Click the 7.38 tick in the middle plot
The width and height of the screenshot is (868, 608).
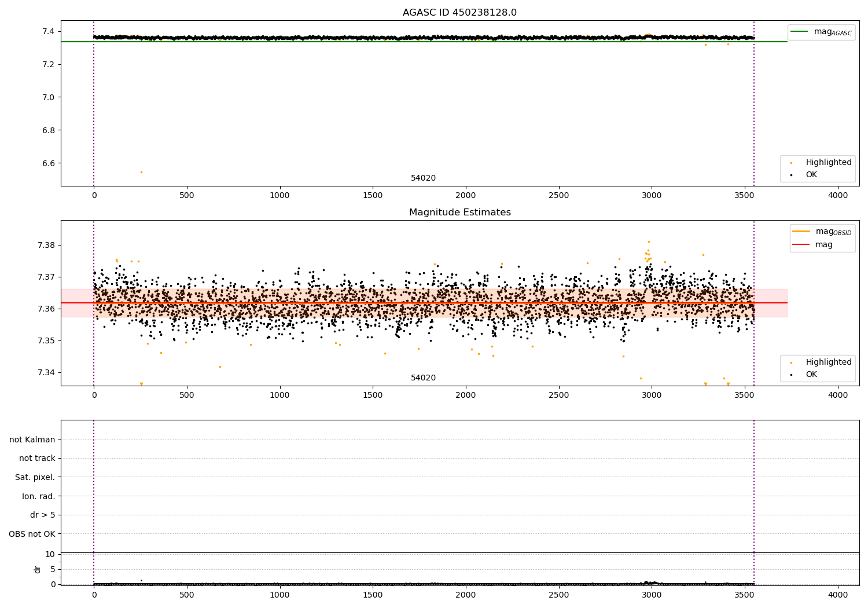45,245
